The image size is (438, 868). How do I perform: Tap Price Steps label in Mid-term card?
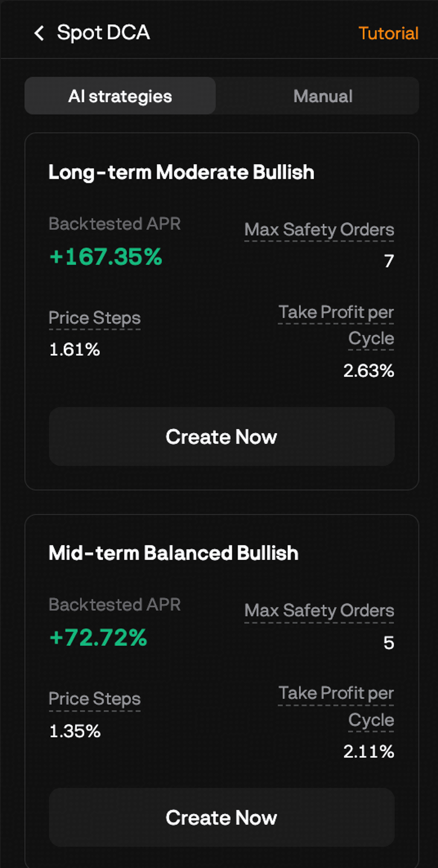pos(95,699)
